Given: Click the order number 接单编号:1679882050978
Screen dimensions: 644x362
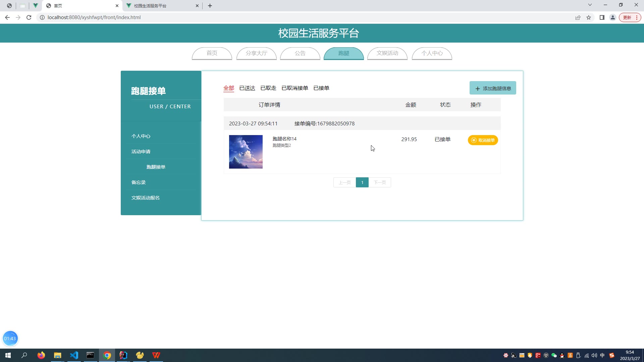Looking at the screenshot, I should (324, 124).
